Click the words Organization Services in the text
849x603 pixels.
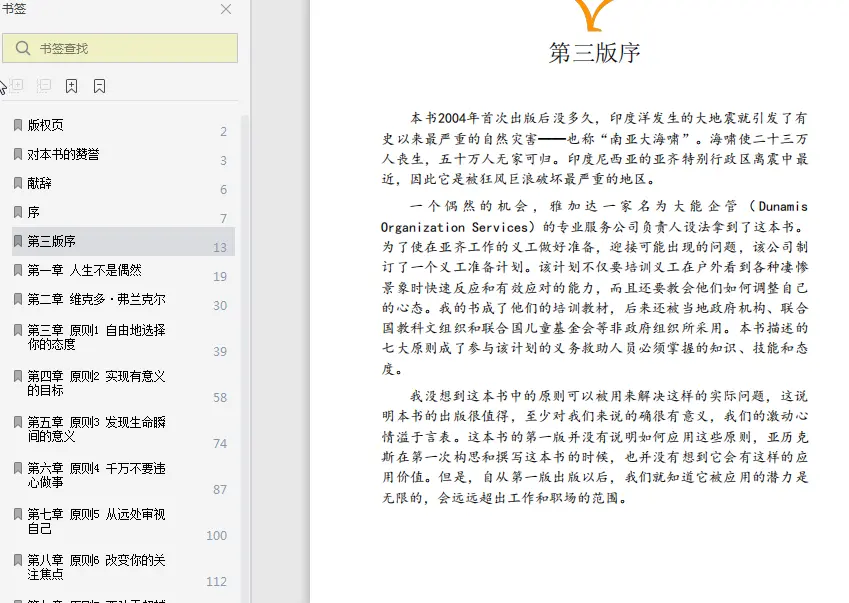coord(454,227)
